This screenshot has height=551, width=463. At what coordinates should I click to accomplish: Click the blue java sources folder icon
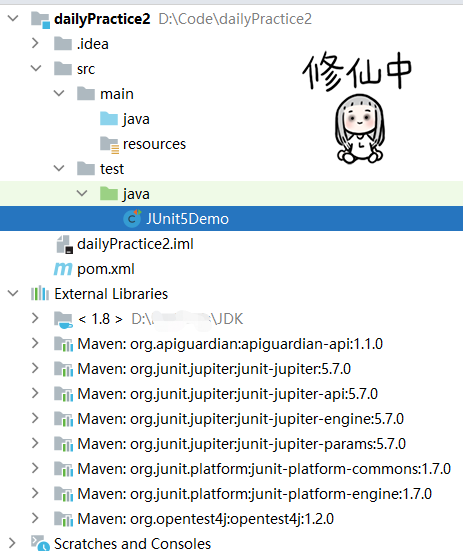(x=109, y=118)
